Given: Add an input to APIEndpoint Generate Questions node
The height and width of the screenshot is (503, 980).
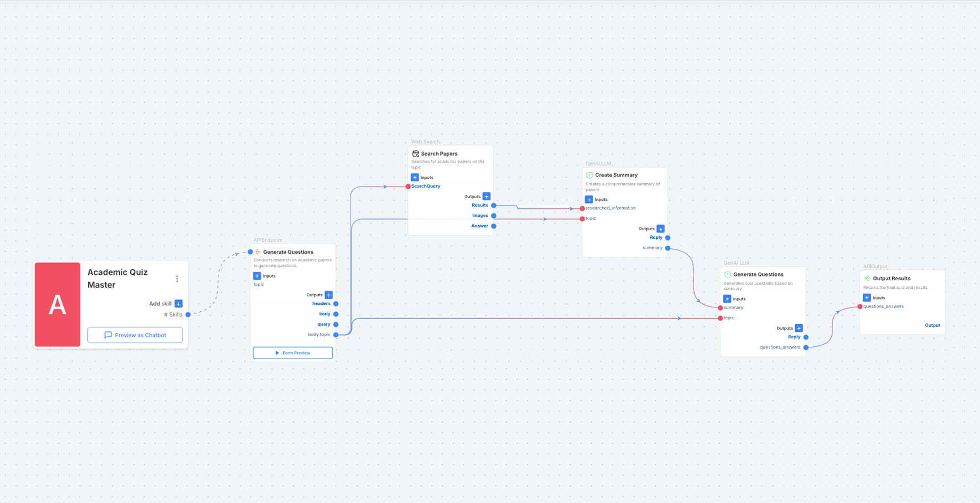Looking at the screenshot, I should [x=257, y=276].
